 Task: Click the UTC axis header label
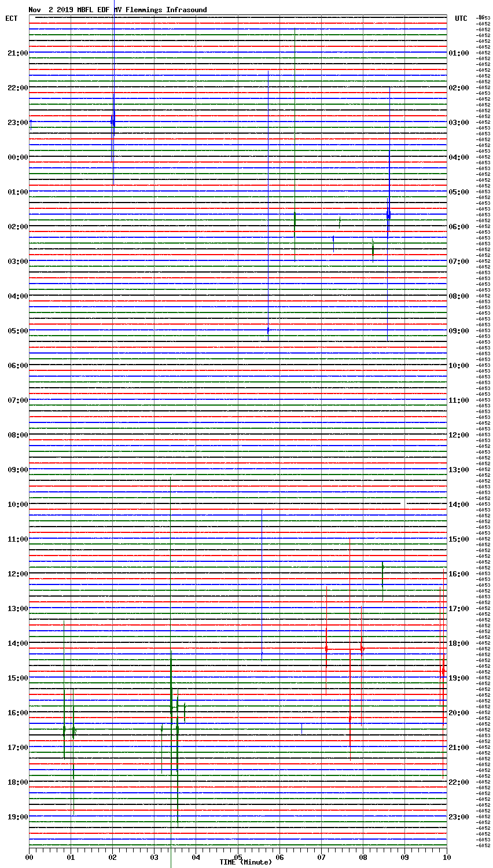click(x=461, y=19)
